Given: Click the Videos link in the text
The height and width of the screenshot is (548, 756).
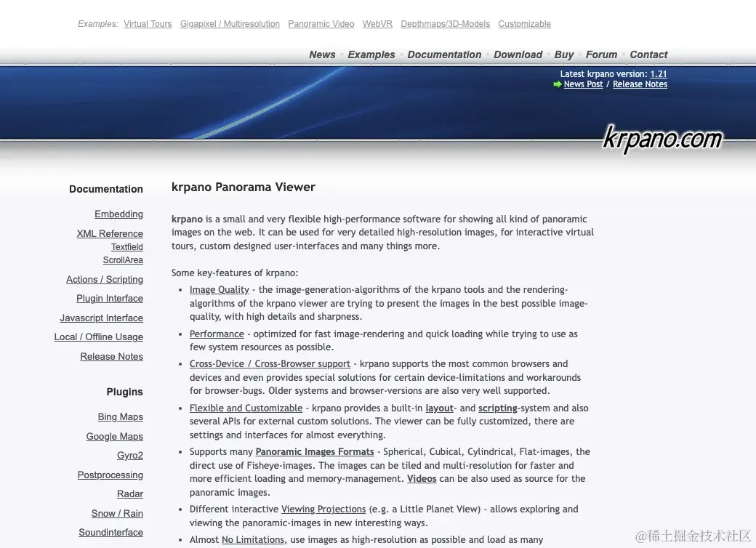Looking at the screenshot, I should tap(422, 479).
